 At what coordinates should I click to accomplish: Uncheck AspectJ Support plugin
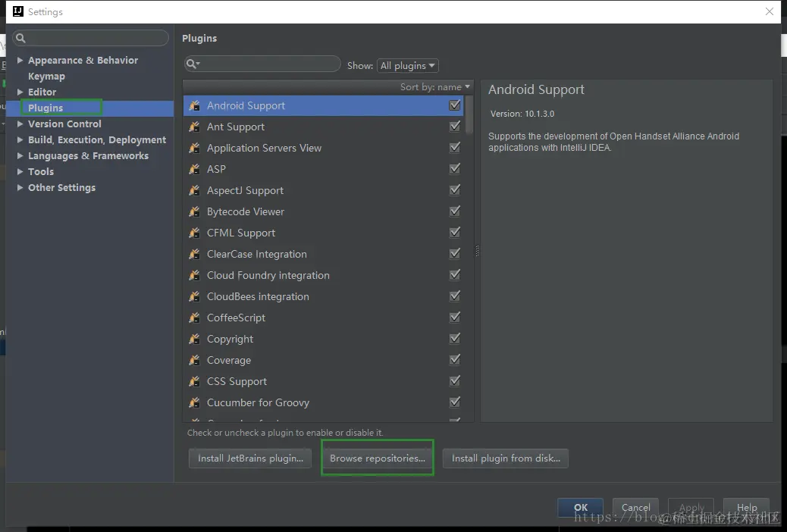pyautogui.click(x=455, y=189)
